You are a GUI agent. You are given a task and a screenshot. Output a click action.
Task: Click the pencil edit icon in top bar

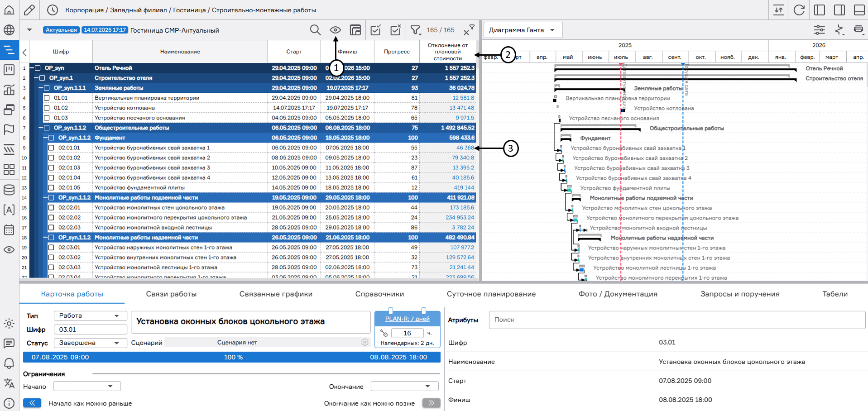pyautogui.click(x=29, y=10)
